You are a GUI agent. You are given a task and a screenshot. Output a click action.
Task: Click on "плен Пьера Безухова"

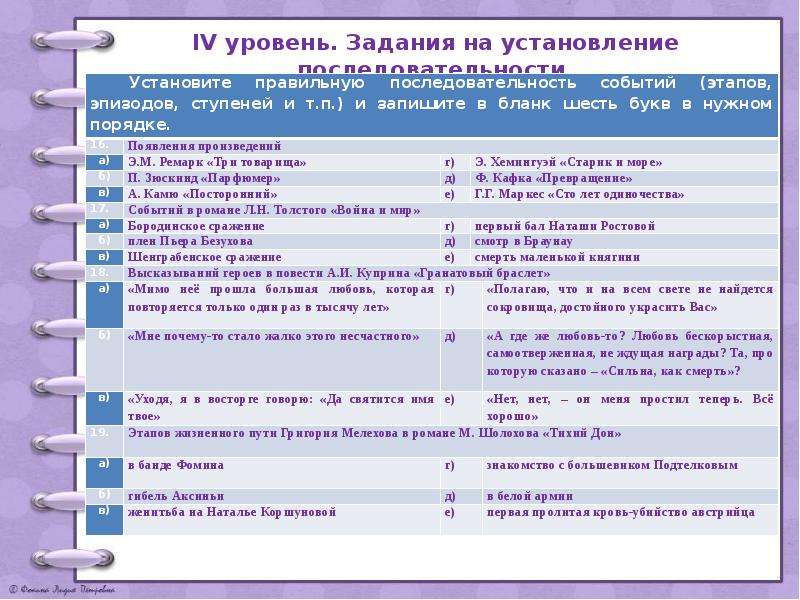point(190,241)
